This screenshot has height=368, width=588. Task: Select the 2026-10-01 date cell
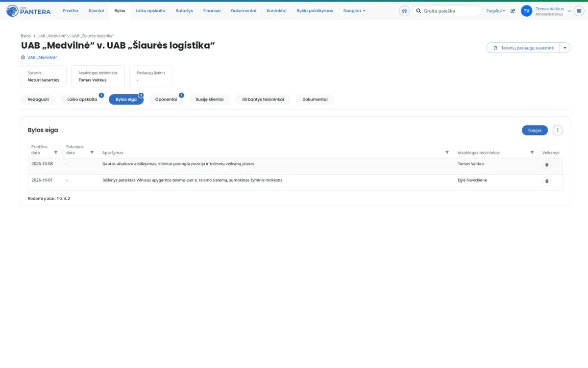pyautogui.click(x=42, y=180)
